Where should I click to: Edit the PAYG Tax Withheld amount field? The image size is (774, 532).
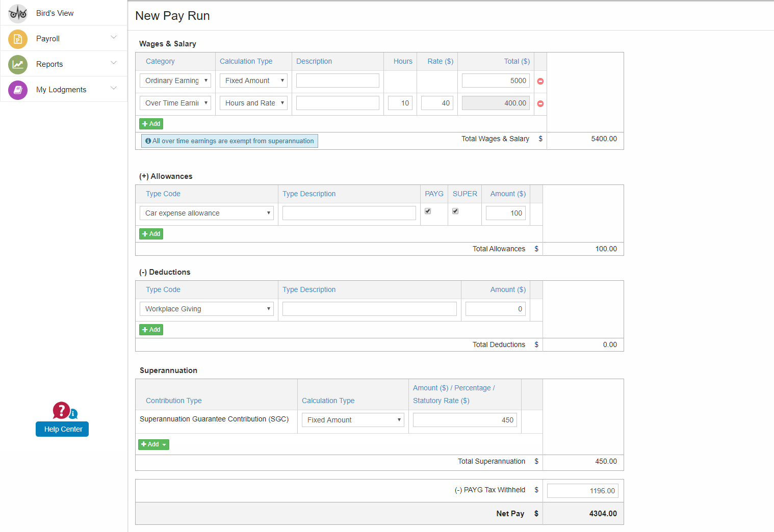point(582,490)
